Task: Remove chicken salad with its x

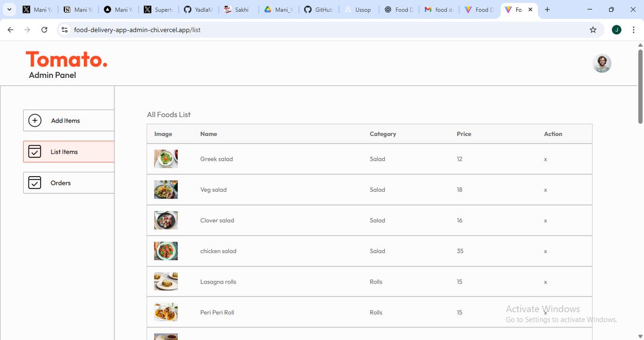Action: pyautogui.click(x=545, y=251)
